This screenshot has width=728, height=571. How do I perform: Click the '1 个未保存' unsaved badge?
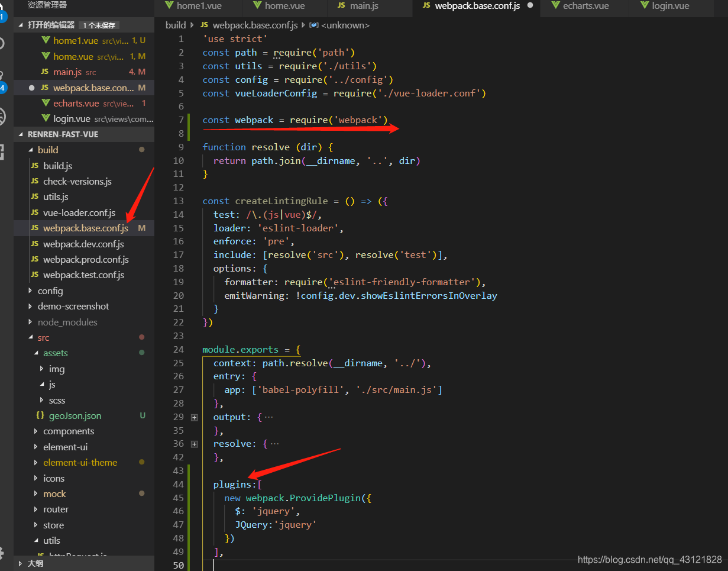click(101, 25)
